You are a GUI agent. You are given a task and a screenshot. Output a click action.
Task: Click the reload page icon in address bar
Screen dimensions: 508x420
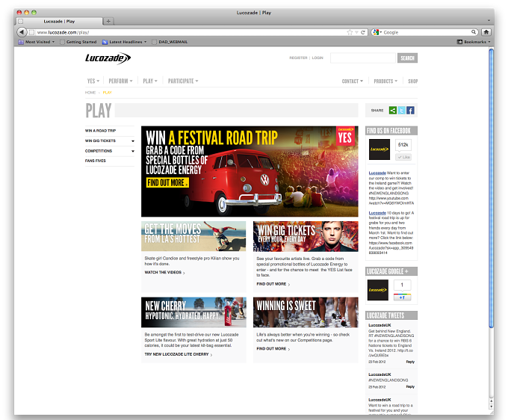pos(363,32)
